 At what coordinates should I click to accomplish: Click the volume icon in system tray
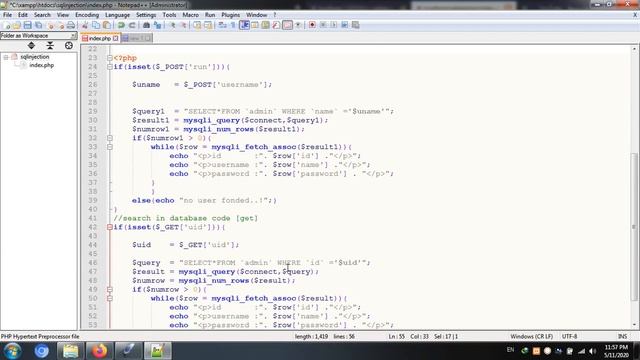pyautogui.click(x=593, y=351)
